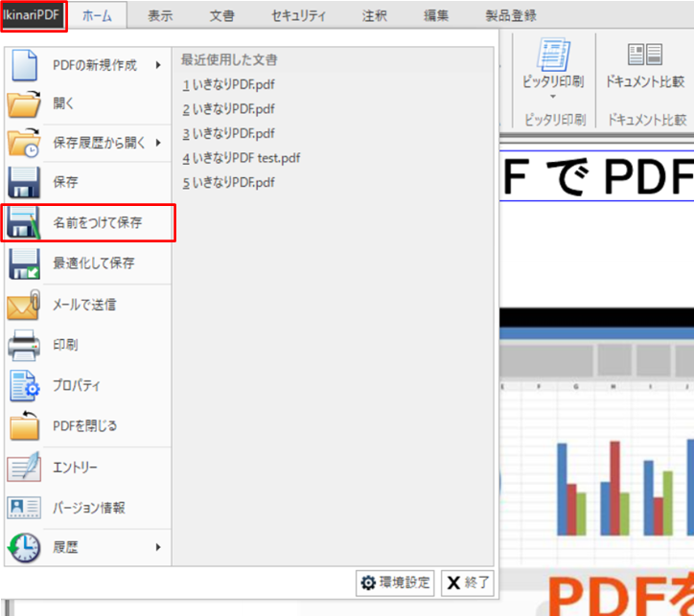Open the 文書 ribbon tab
This screenshot has height=616, width=694.
point(221,16)
